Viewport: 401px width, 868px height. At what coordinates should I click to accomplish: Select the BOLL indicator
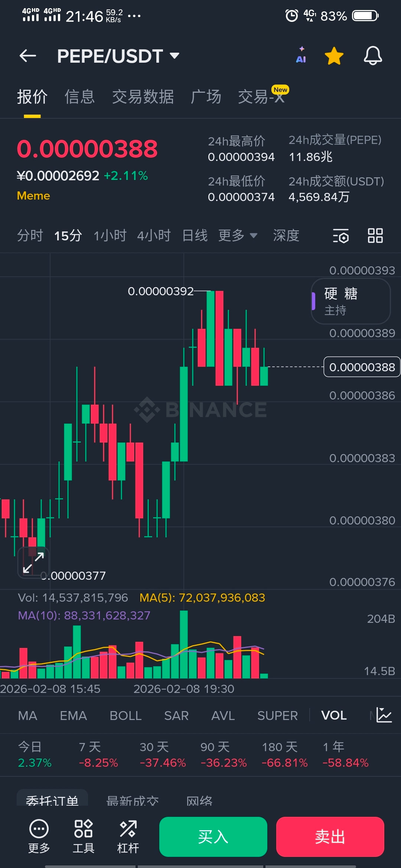click(126, 716)
